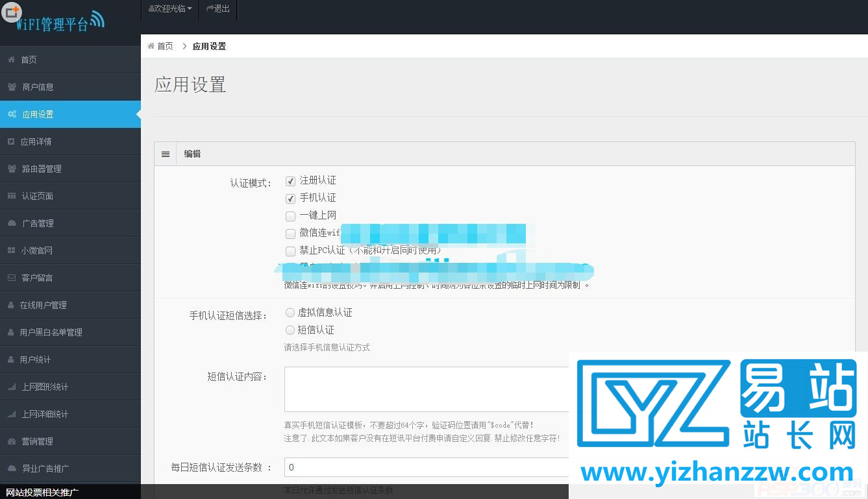Image resolution: width=868 pixels, height=499 pixels.
Task: Open the 欢迎光临 user dropdown
Action: [170, 8]
